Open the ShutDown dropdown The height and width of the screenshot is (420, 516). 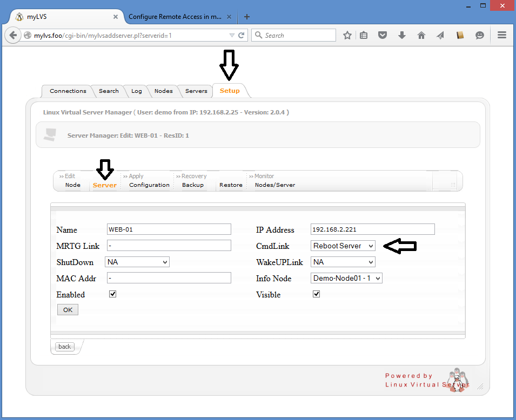pos(138,262)
